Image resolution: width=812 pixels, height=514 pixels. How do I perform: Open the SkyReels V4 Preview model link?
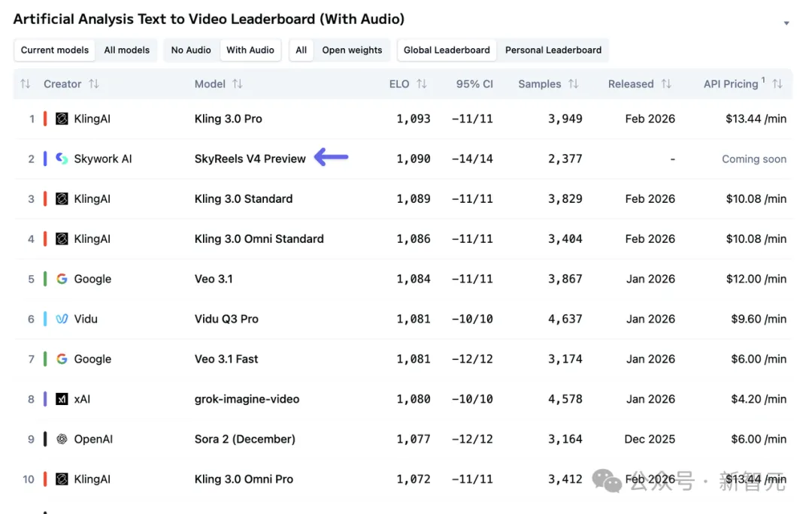point(250,159)
